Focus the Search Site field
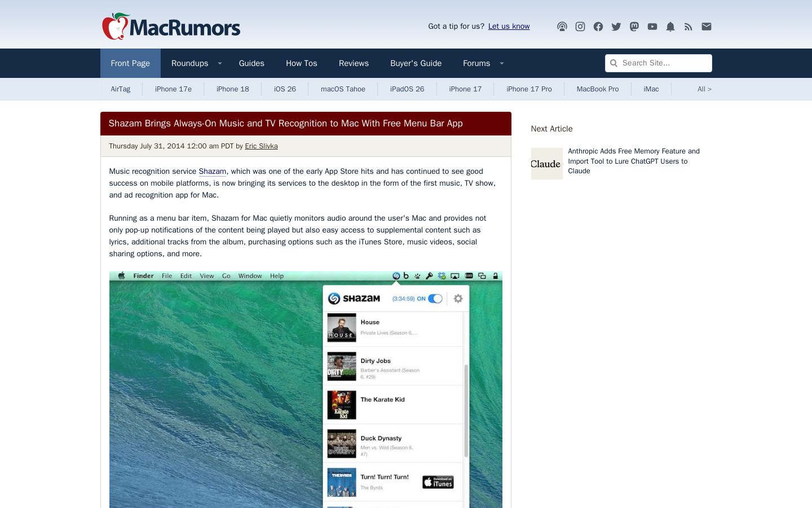 pyautogui.click(x=659, y=63)
